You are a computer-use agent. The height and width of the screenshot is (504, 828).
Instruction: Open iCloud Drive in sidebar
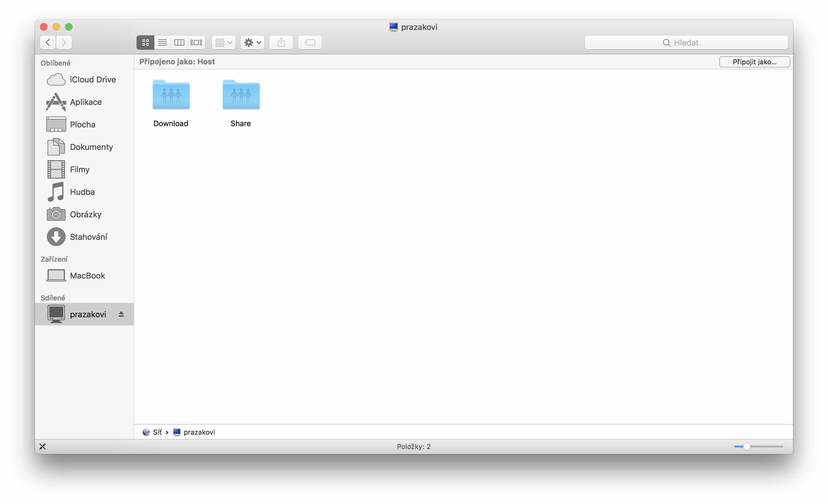pos(92,80)
